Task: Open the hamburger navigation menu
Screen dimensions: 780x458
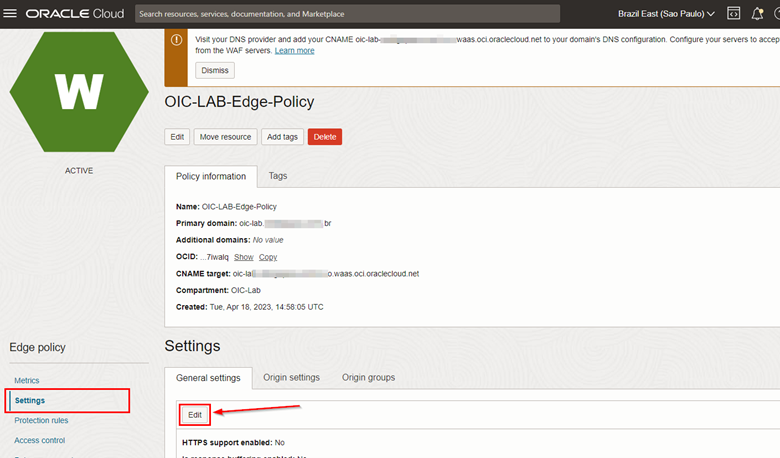Action: pos(10,13)
